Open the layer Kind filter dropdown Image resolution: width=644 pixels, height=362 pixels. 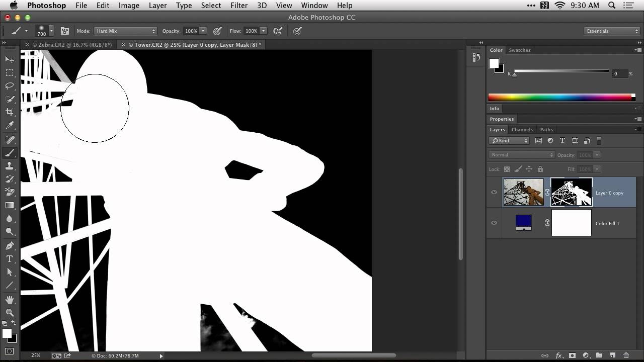(509, 141)
